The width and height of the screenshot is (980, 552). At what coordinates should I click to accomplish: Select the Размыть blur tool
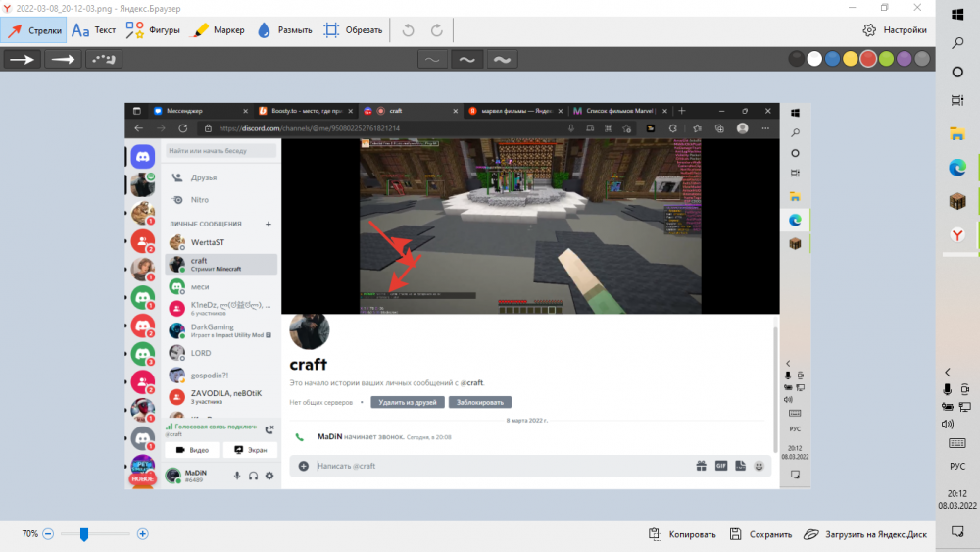285,30
